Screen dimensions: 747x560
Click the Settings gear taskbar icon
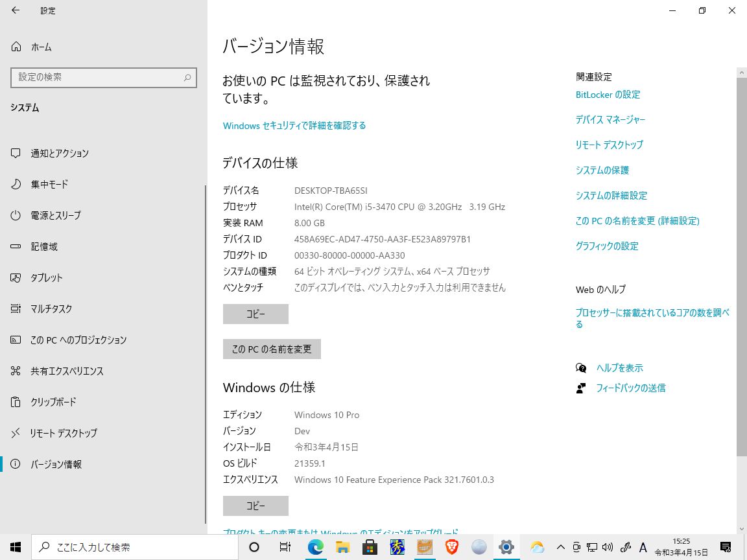(506, 547)
